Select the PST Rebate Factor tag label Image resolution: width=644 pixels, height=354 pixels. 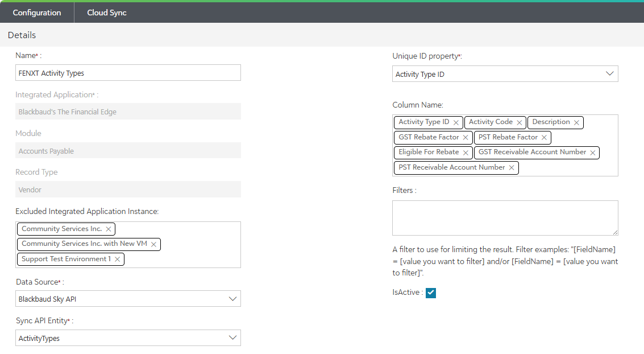pos(508,137)
